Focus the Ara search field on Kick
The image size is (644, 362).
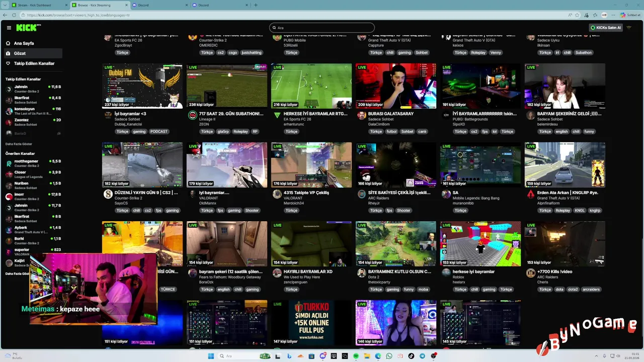click(322, 28)
